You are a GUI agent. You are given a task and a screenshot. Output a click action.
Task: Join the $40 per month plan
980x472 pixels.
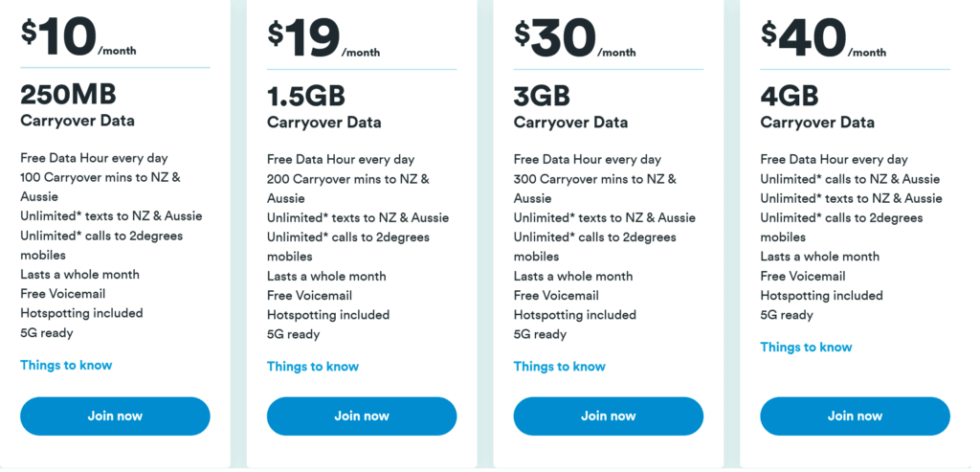[x=855, y=416]
